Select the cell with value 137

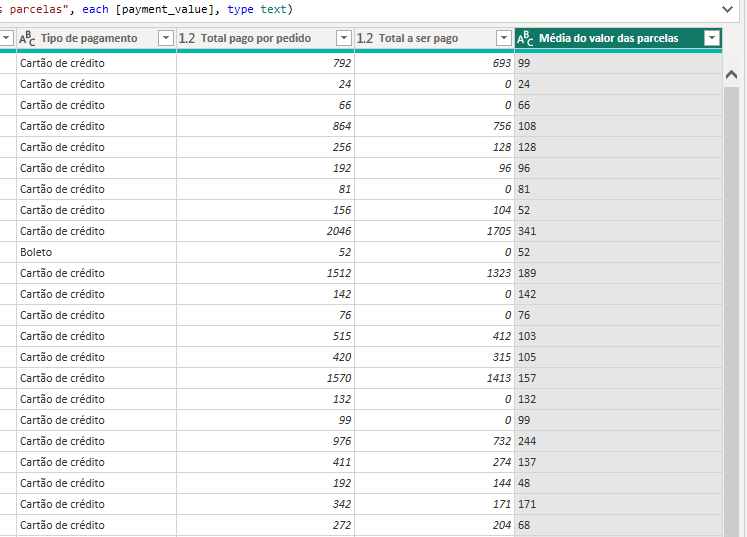tap(618, 462)
